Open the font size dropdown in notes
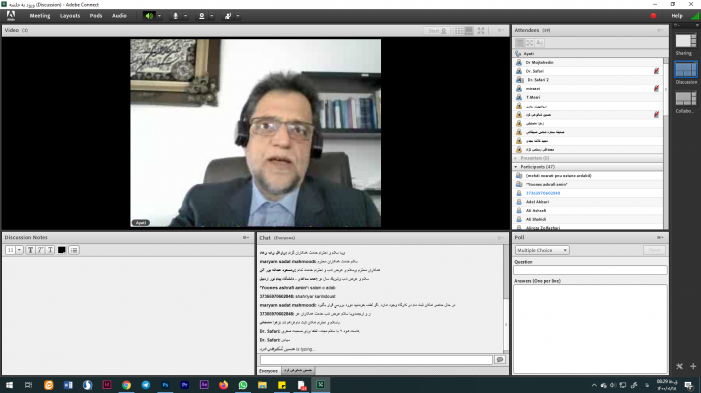 [19, 250]
